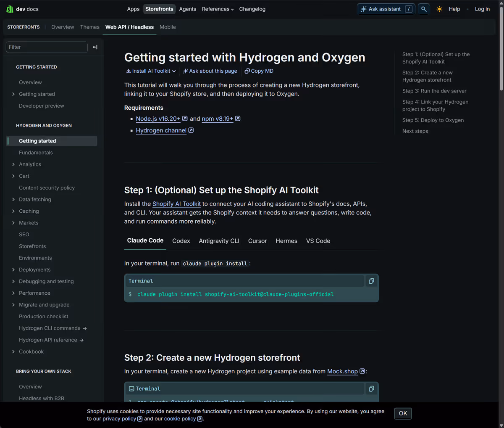Click into the Filter input field
504x428 pixels.
click(x=47, y=47)
